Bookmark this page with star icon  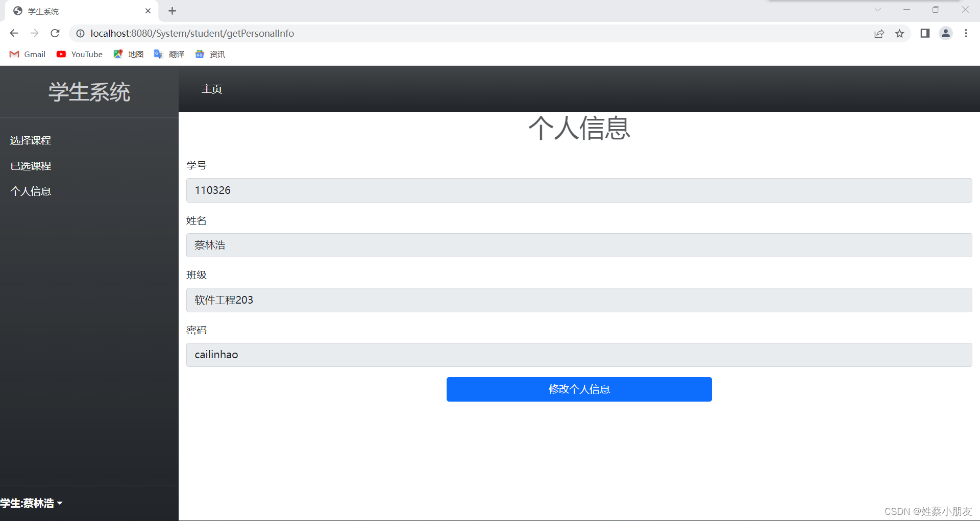[x=899, y=34]
